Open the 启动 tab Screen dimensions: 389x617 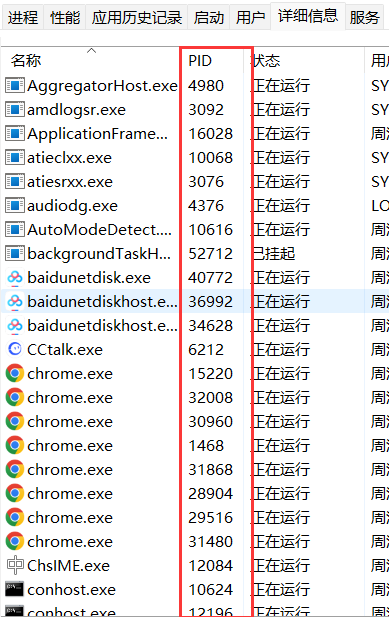point(208,17)
